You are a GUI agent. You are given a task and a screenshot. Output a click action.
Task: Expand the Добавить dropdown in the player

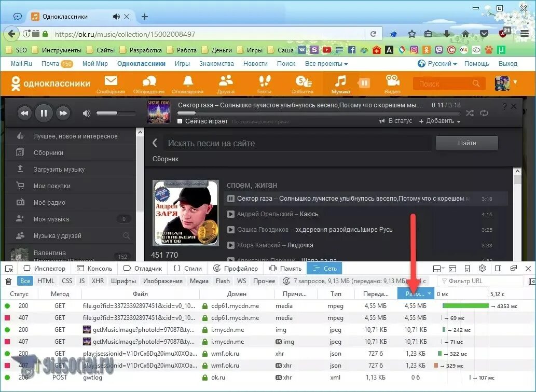(440, 121)
